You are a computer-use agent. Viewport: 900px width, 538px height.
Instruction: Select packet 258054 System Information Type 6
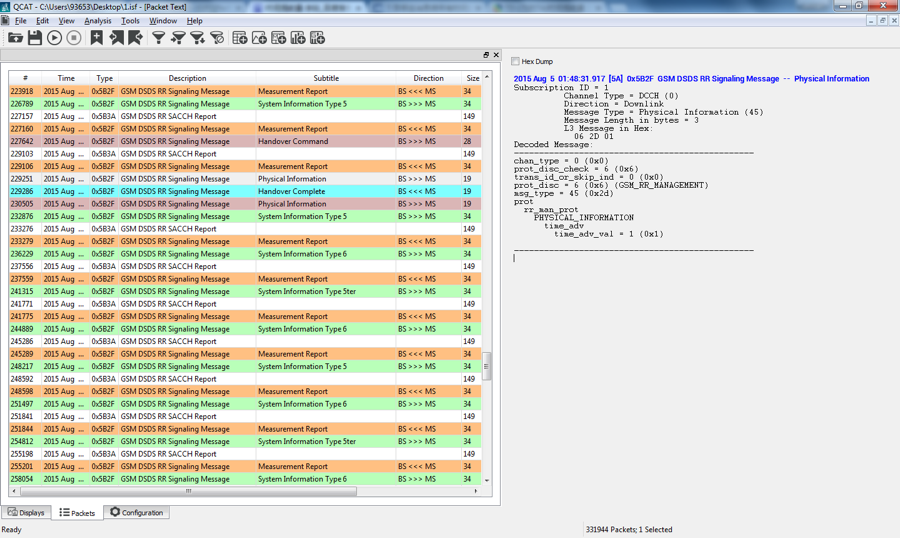tap(245, 479)
